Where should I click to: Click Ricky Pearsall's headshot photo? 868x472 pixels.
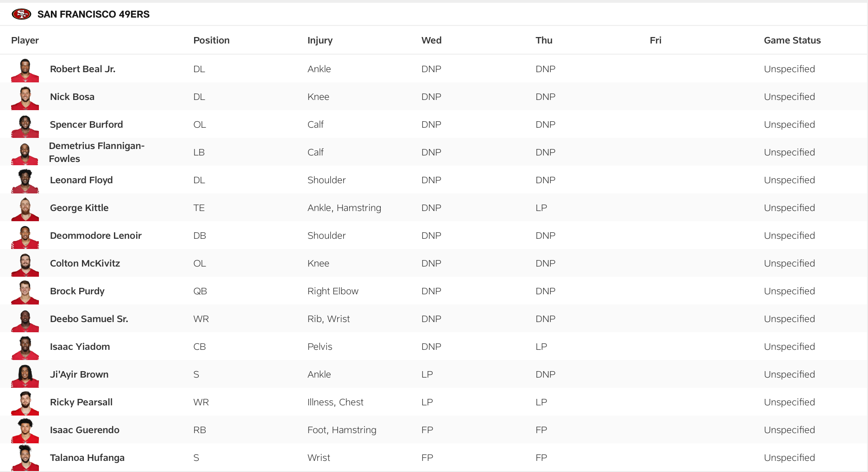pos(25,403)
